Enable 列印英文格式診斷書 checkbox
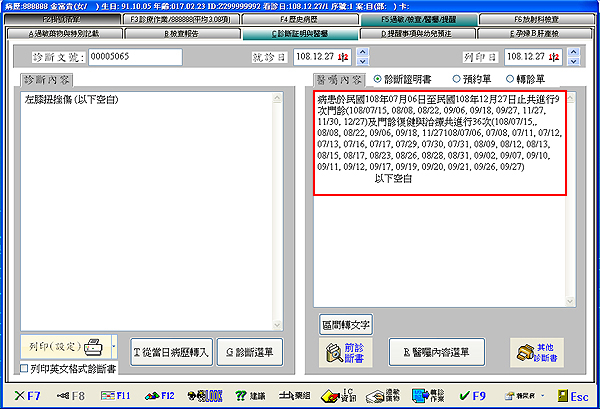This screenshot has height=409, width=600. pos(25,369)
